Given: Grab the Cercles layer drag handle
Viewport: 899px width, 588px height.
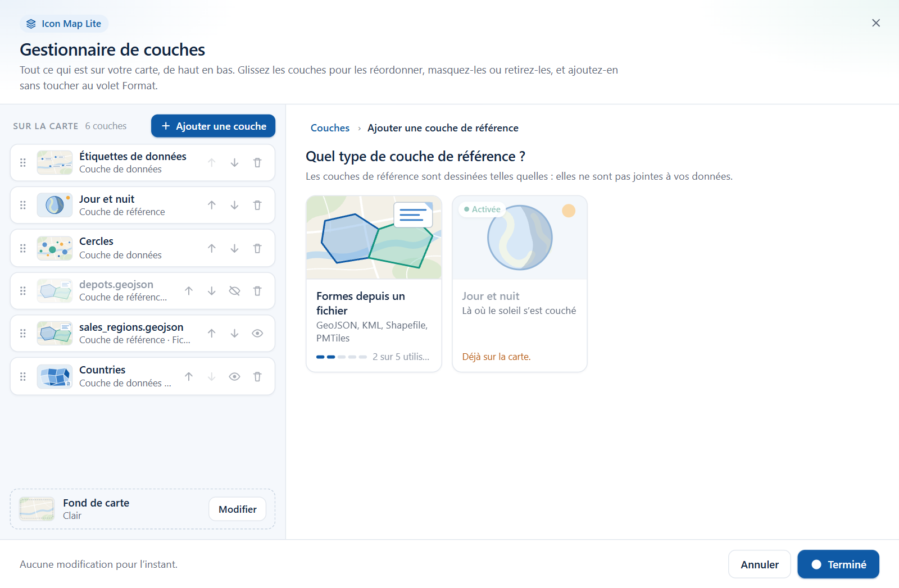Looking at the screenshot, I should coord(23,248).
